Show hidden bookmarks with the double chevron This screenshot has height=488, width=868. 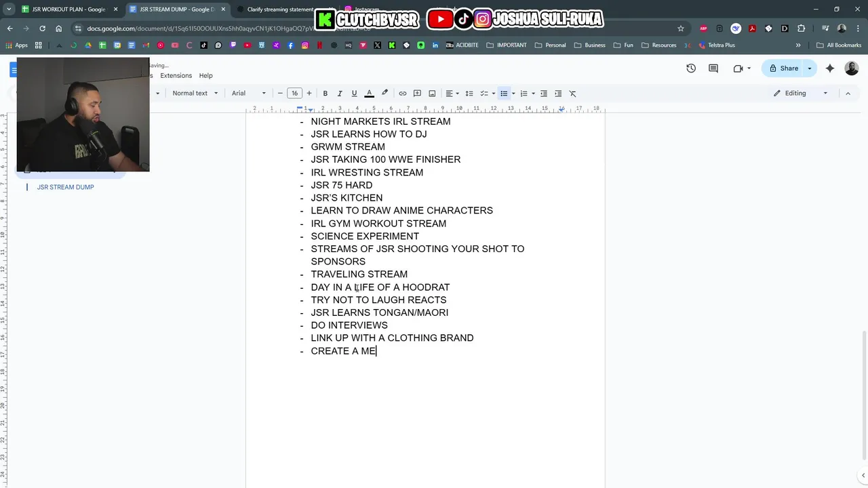click(x=798, y=45)
